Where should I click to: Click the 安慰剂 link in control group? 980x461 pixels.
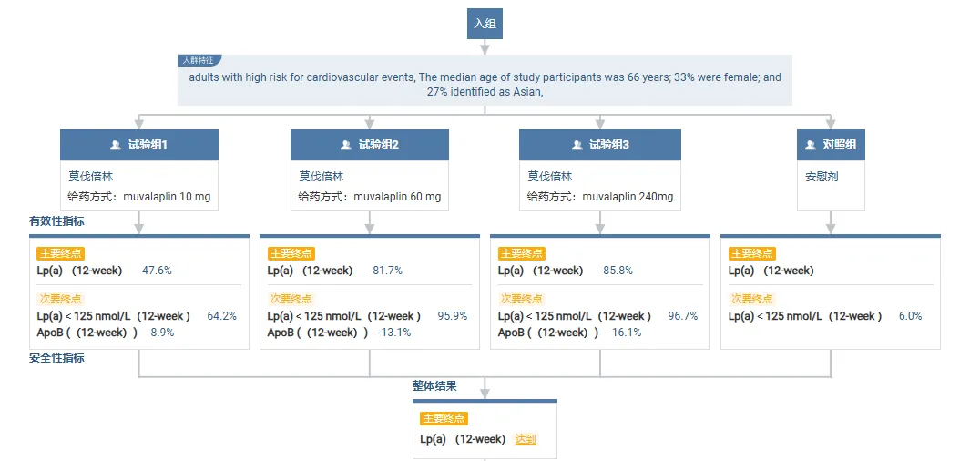click(x=822, y=176)
